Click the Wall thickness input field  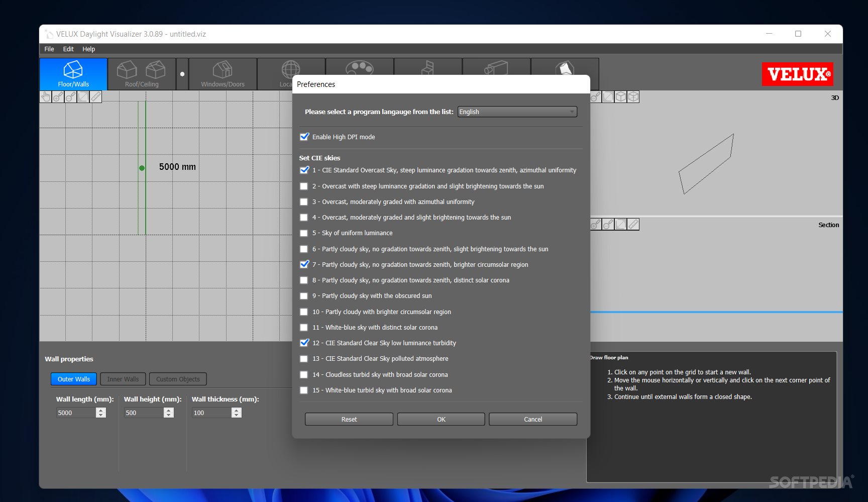(x=211, y=413)
